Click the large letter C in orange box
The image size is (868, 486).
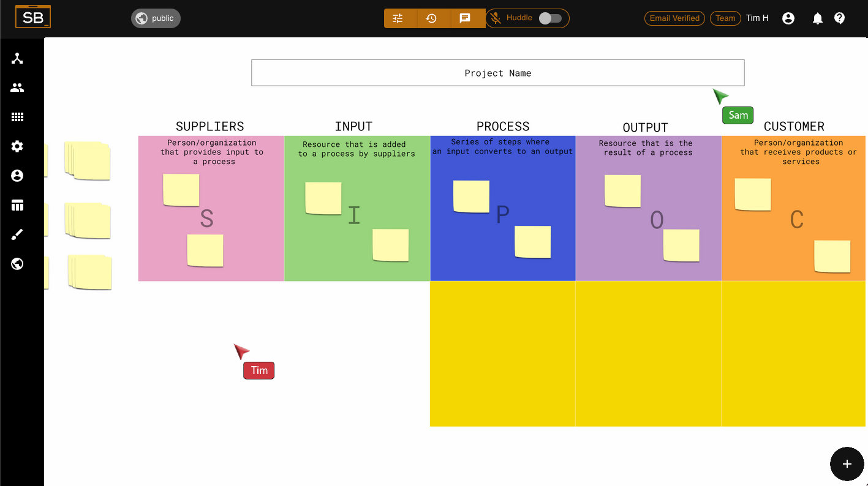pyautogui.click(x=797, y=220)
